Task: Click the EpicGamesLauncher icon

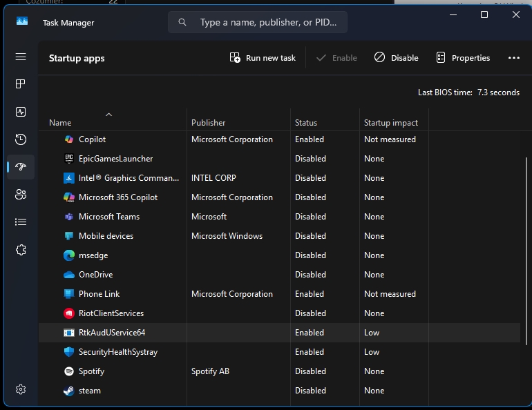Action: point(69,159)
